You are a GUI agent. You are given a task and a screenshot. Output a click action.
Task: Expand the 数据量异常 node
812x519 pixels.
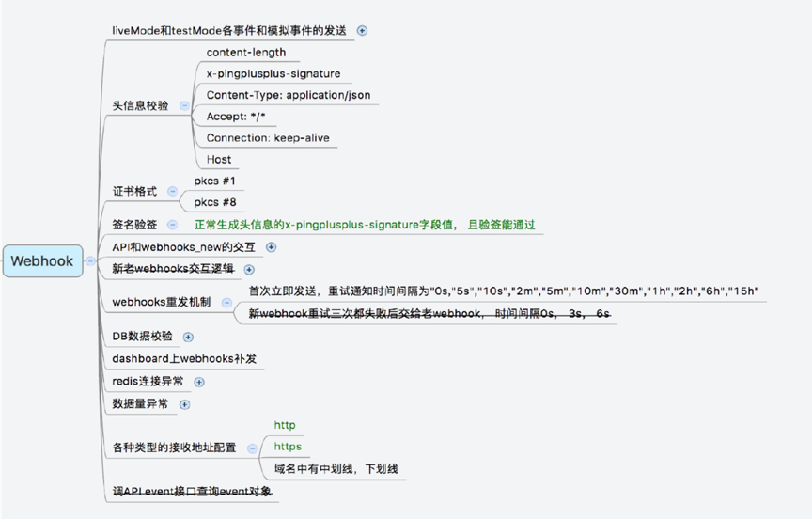(x=184, y=404)
